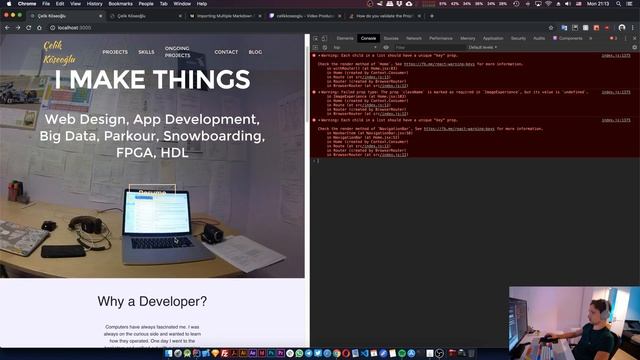Reload the localhost page
The width and height of the screenshot is (640, 360).
point(28,28)
